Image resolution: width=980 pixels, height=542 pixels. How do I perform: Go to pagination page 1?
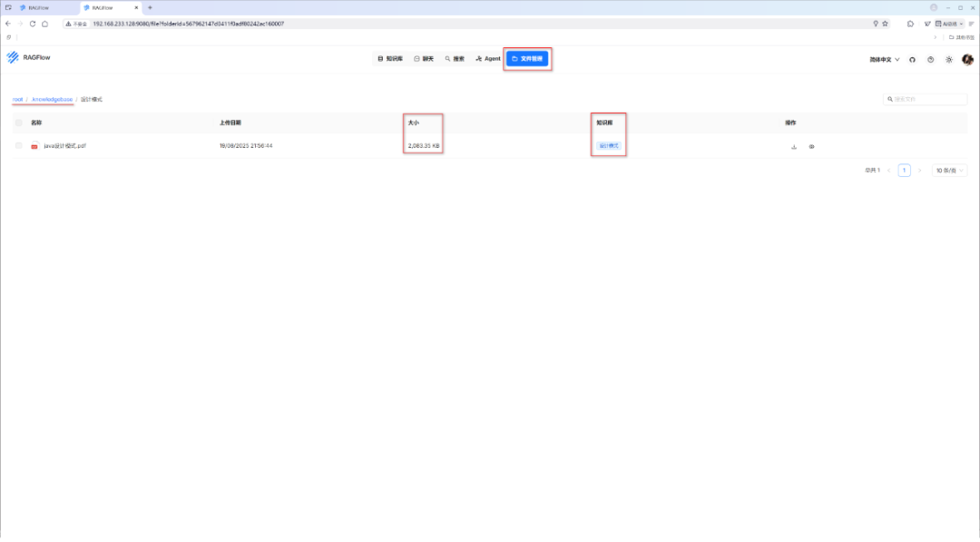click(904, 170)
